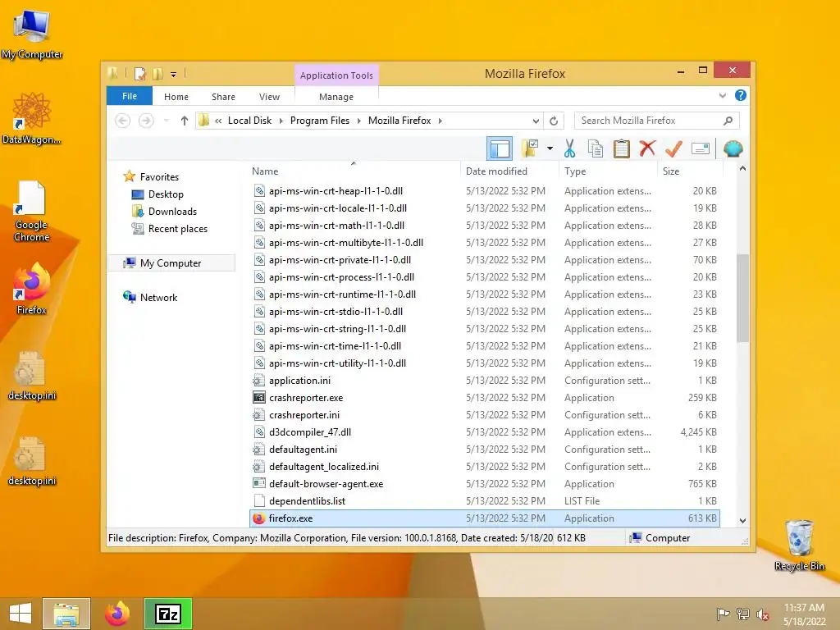840x630 pixels.
Task: Open Explorer help question mark icon
Action: coord(741,95)
